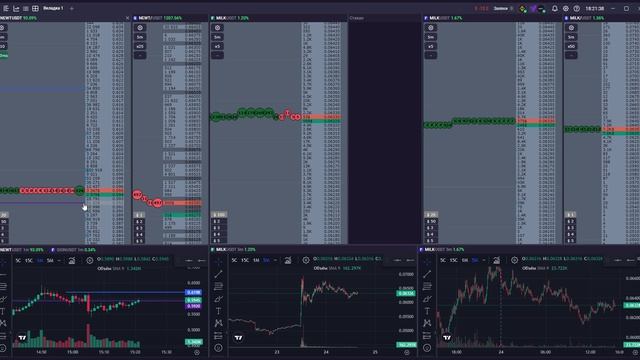Select $50 volume preset in MILK 1.67% panel
640x360 pixels.
[x=431, y=221]
